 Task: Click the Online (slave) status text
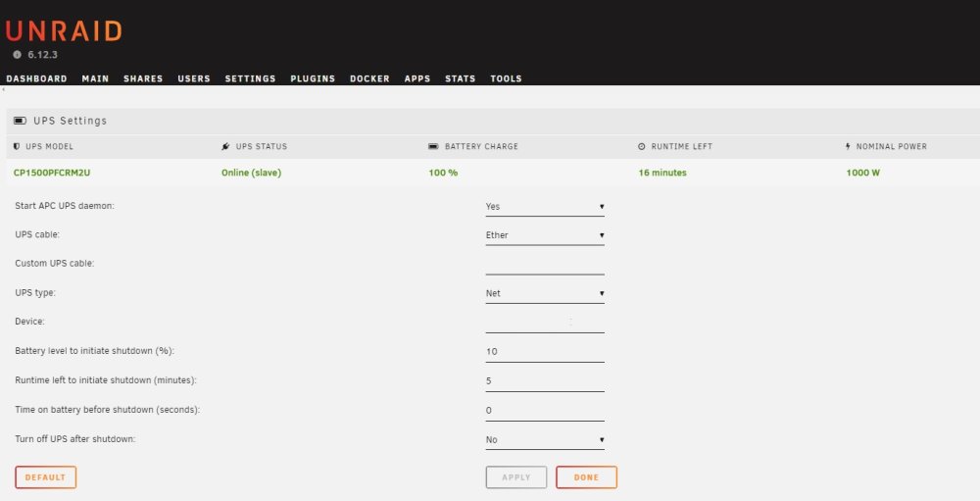(x=251, y=173)
